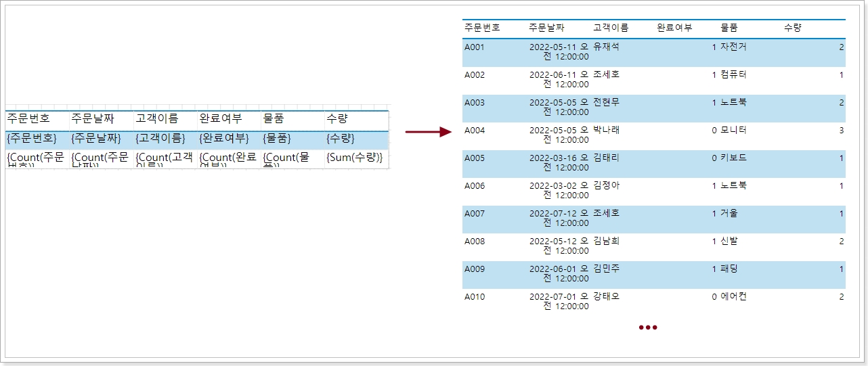Click the red arrow between the tables
The height and width of the screenshot is (366, 868).
[x=428, y=132]
